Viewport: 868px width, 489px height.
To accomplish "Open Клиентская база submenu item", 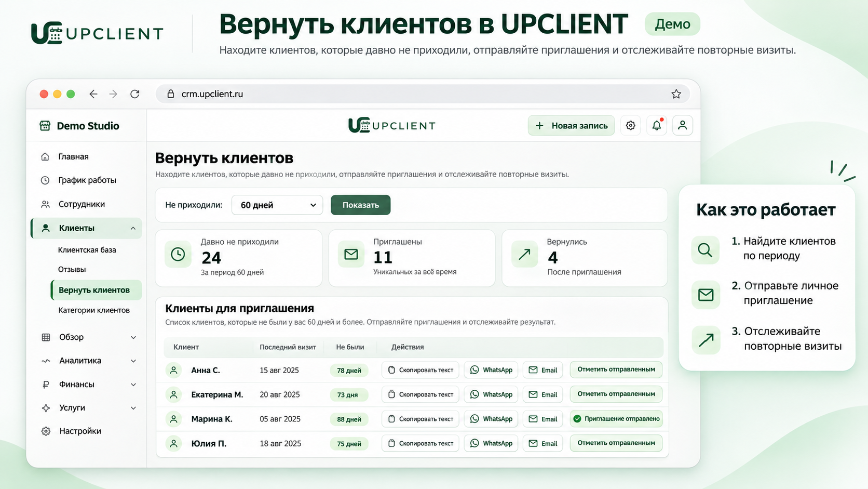I will coord(87,250).
